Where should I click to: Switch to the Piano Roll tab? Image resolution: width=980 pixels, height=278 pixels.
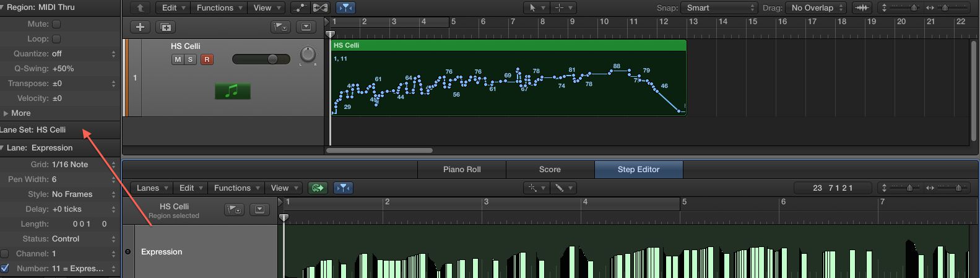pyautogui.click(x=462, y=170)
